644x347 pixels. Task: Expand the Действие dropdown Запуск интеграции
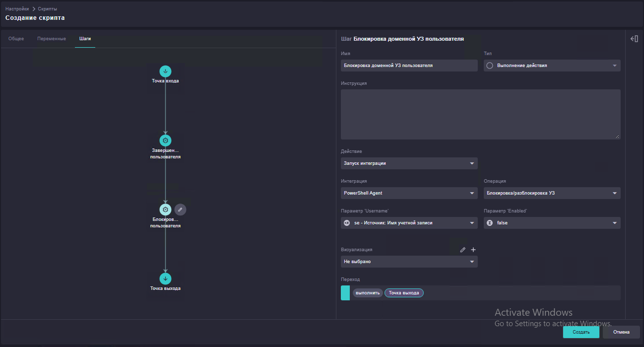(x=409, y=163)
